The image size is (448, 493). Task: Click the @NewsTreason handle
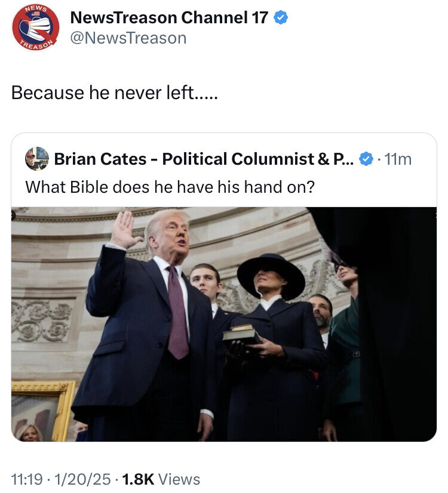tap(128, 38)
